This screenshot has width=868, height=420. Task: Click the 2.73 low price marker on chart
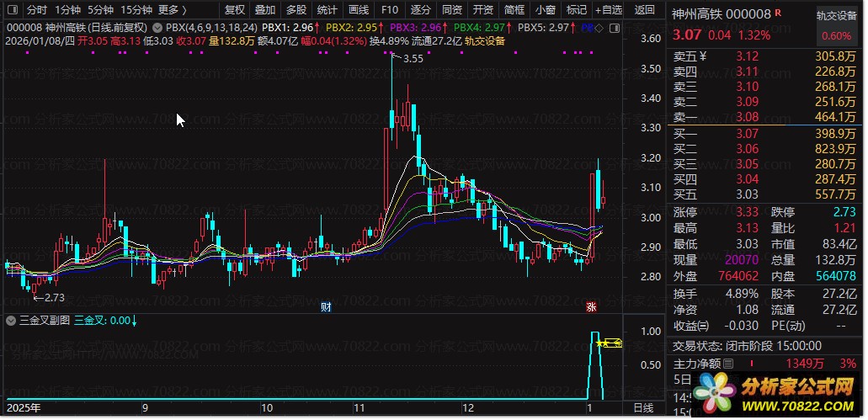tap(53, 297)
